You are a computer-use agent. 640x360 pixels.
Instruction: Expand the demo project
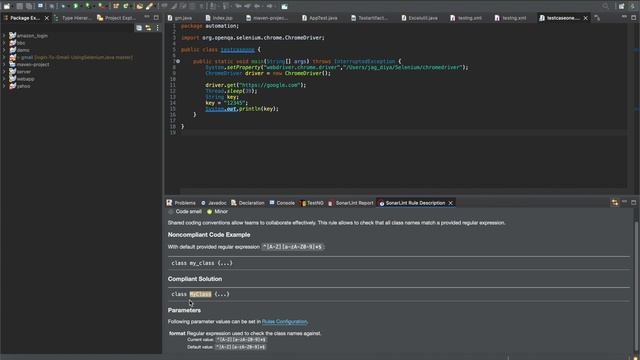[4, 50]
